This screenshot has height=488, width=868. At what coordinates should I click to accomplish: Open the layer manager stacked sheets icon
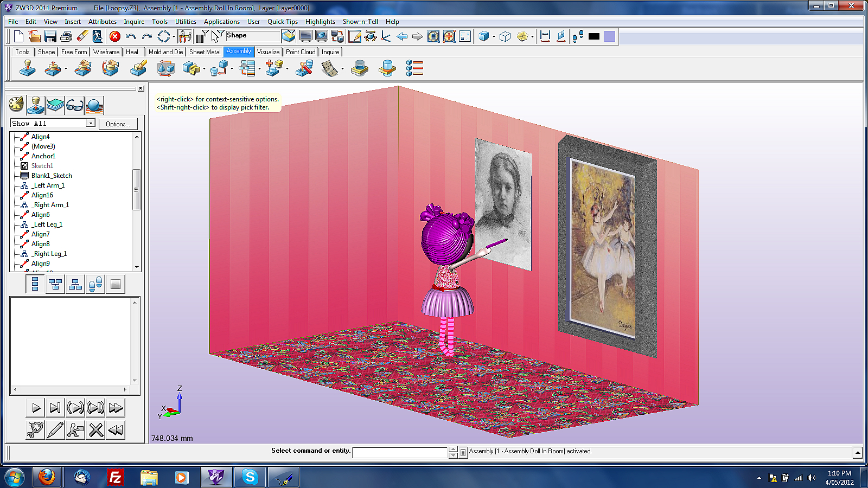pos(55,105)
